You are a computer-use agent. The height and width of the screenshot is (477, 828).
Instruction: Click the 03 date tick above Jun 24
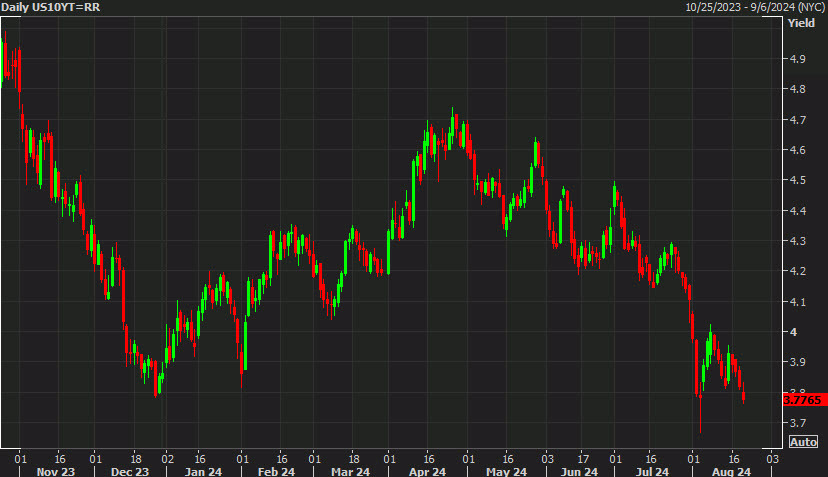(x=548, y=459)
